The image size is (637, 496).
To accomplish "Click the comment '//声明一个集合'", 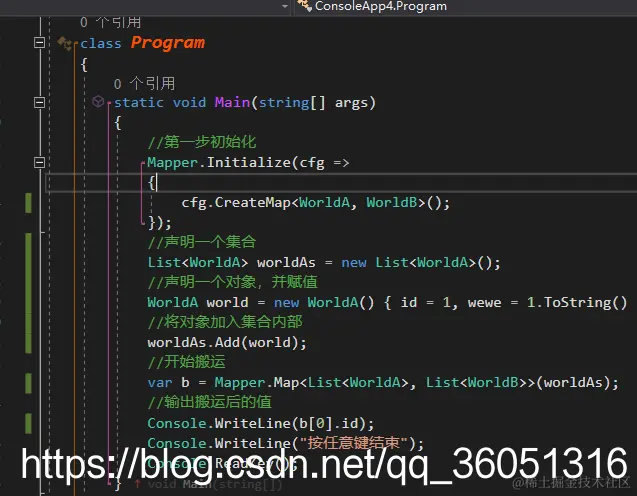I will coord(202,242).
